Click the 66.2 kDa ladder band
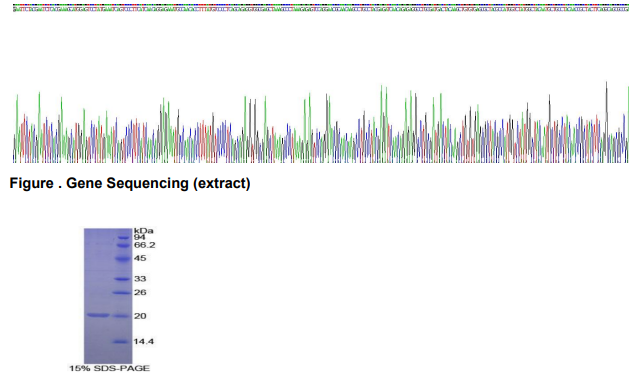 pyautogui.click(x=123, y=245)
